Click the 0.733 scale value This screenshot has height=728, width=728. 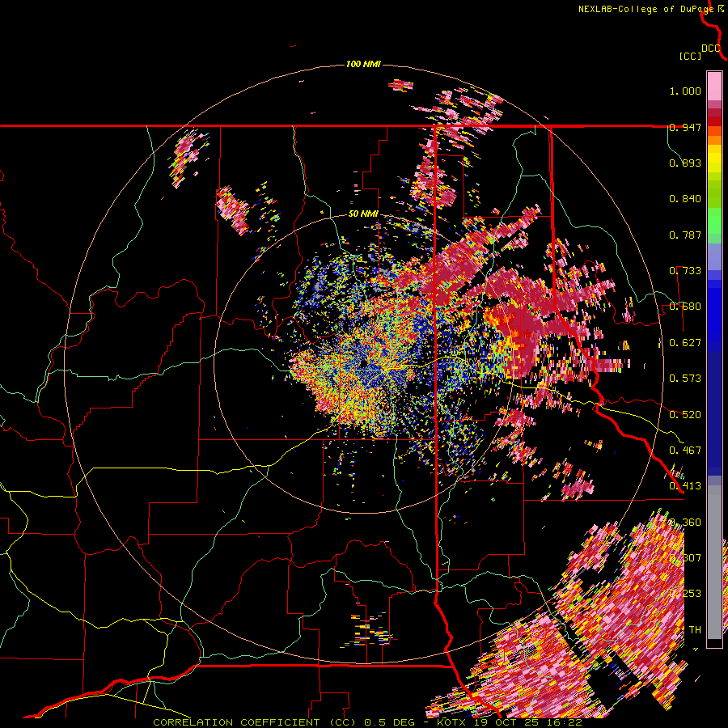point(685,271)
